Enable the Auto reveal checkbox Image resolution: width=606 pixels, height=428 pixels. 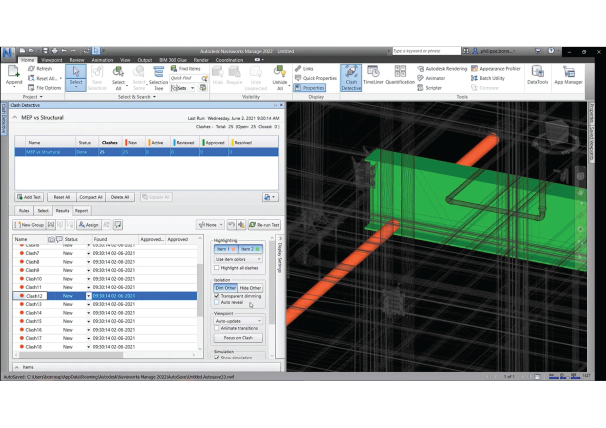pos(217,302)
